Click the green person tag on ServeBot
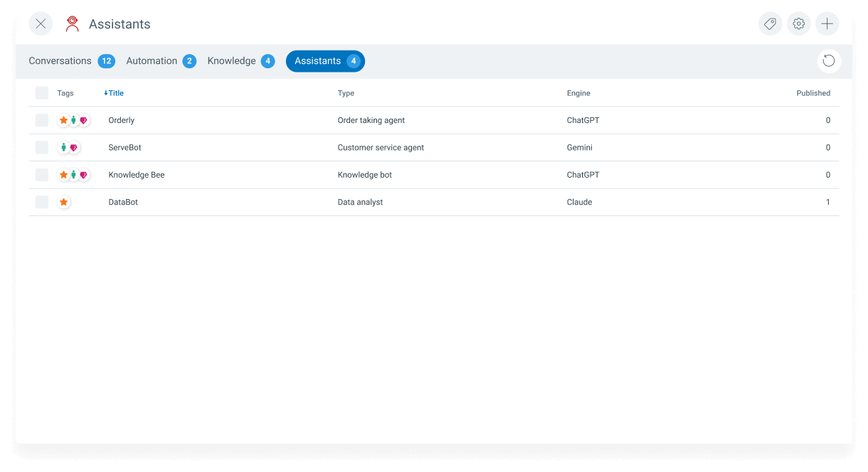This screenshot has width=868, height=472. tap(63, 148)
